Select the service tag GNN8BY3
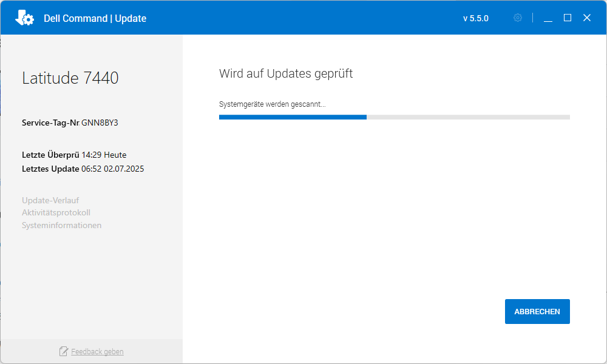 coord(100,123)
